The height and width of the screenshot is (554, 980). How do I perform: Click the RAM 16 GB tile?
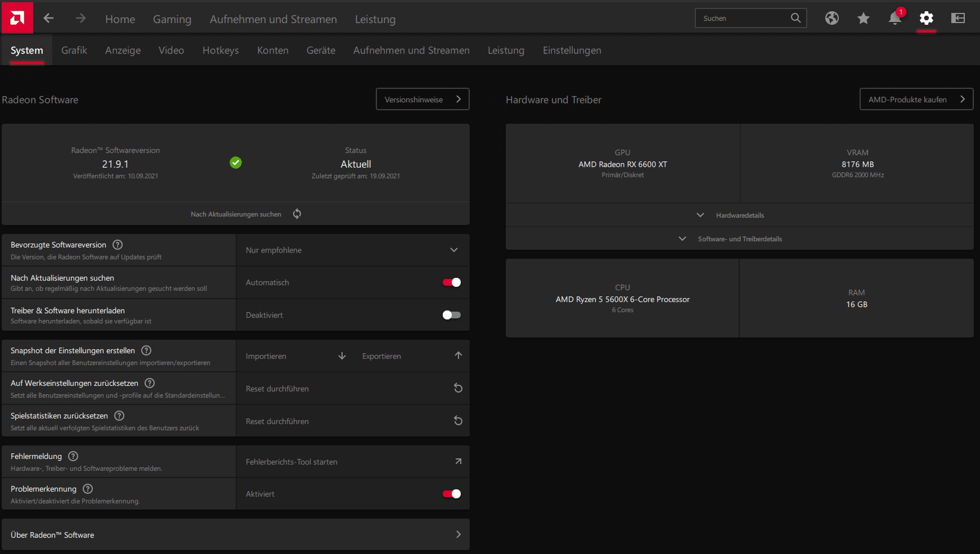[x=857, y=298]
